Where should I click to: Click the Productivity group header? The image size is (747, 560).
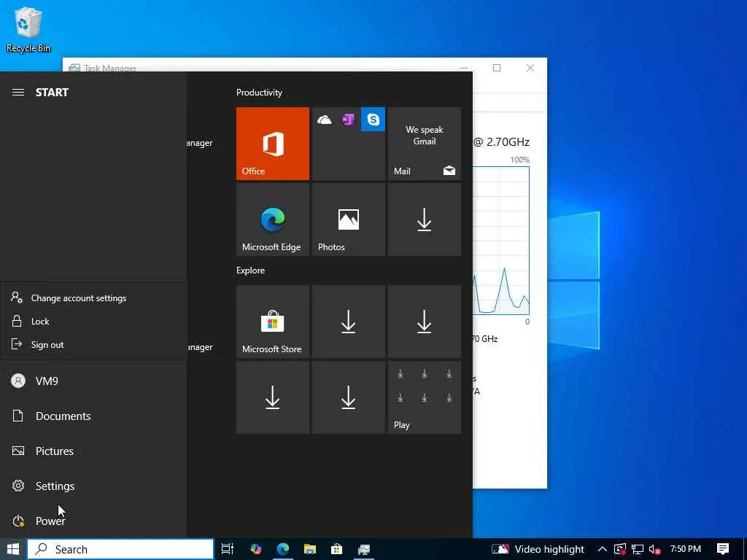pos(259,93)
